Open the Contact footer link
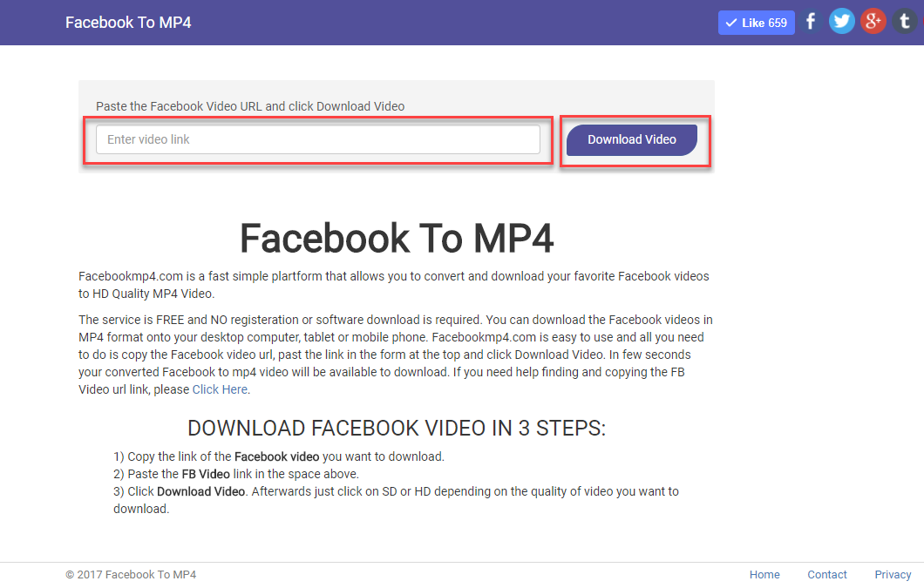Viewport: 924px width, 588px height. click(826, 574)
